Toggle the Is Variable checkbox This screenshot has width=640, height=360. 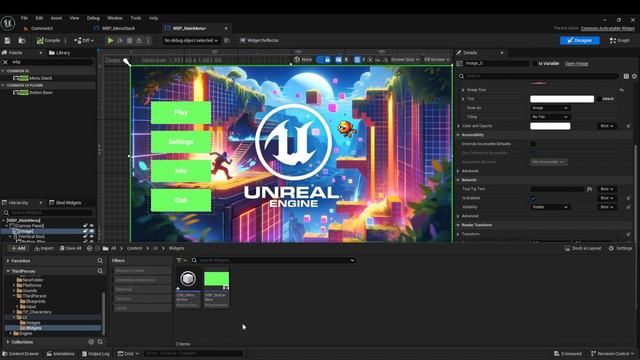(x=534, y=64)
